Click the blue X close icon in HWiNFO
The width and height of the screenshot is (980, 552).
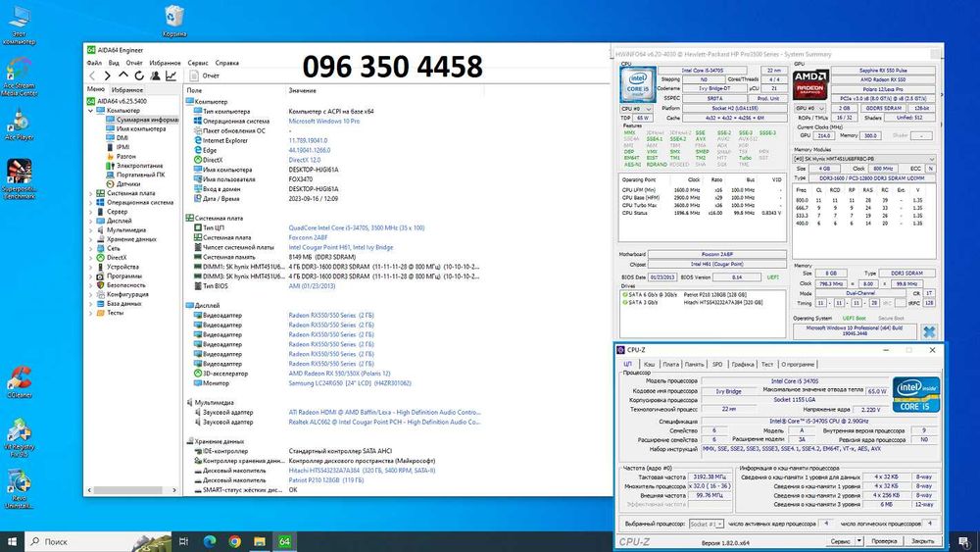(929, 332)
